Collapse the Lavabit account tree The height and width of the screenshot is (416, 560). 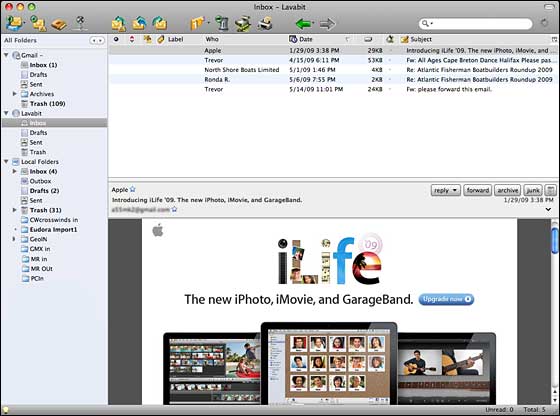pyautogui.click(x=6, y=113)
